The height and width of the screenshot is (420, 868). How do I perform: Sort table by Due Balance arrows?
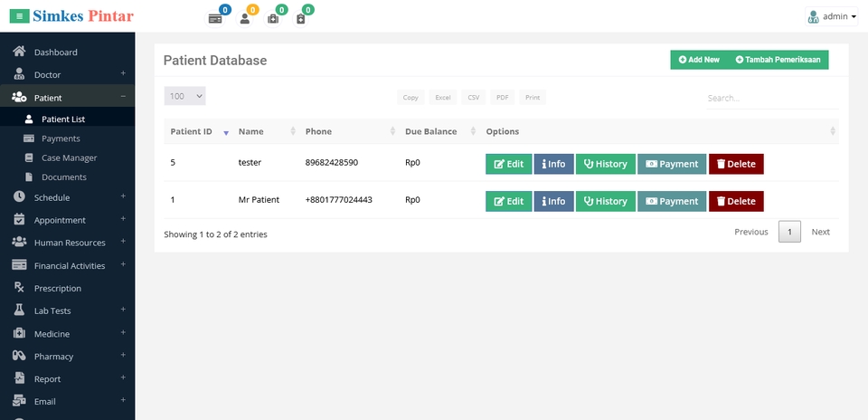473,131
